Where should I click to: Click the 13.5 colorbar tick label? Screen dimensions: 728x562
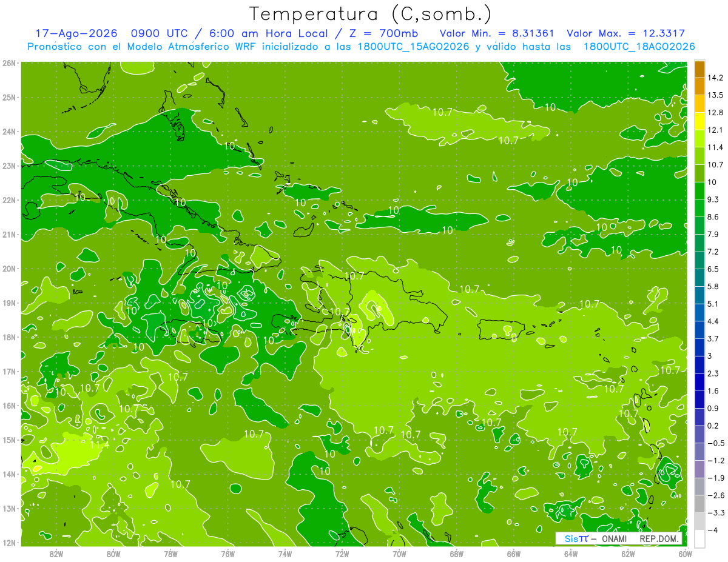click(715, 95)
